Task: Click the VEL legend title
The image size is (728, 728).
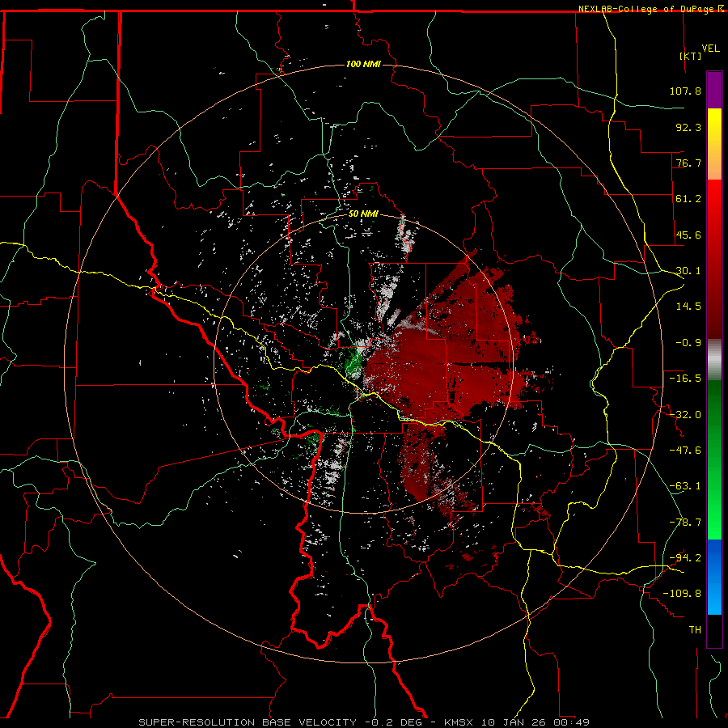Action: tap(710, 49)
